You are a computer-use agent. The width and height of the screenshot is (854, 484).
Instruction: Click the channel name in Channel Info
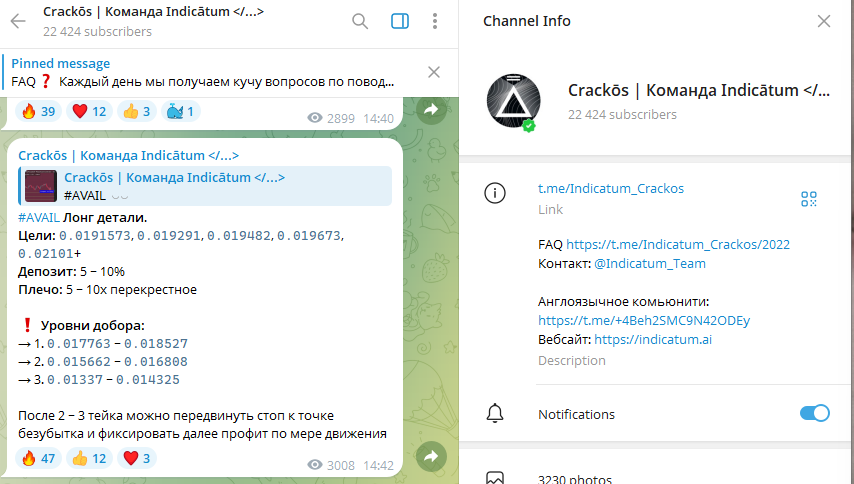point(699,90)
